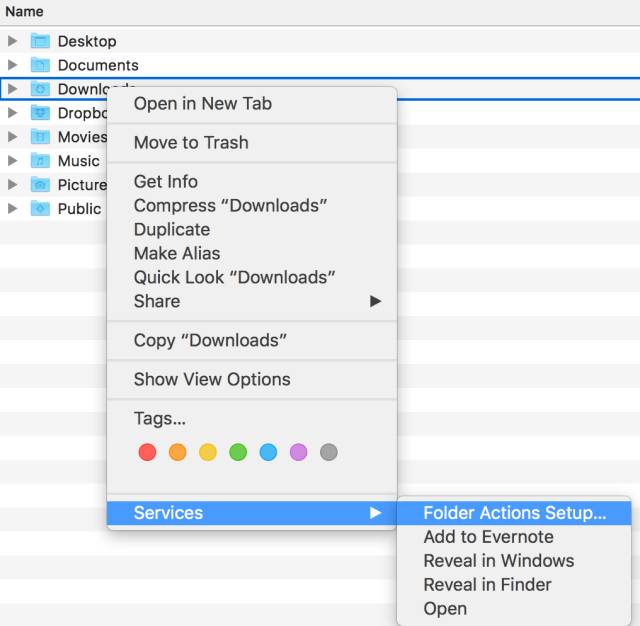Choose Copy "Downloads"
Screen dimensions: 640x626
coord(252,340)
